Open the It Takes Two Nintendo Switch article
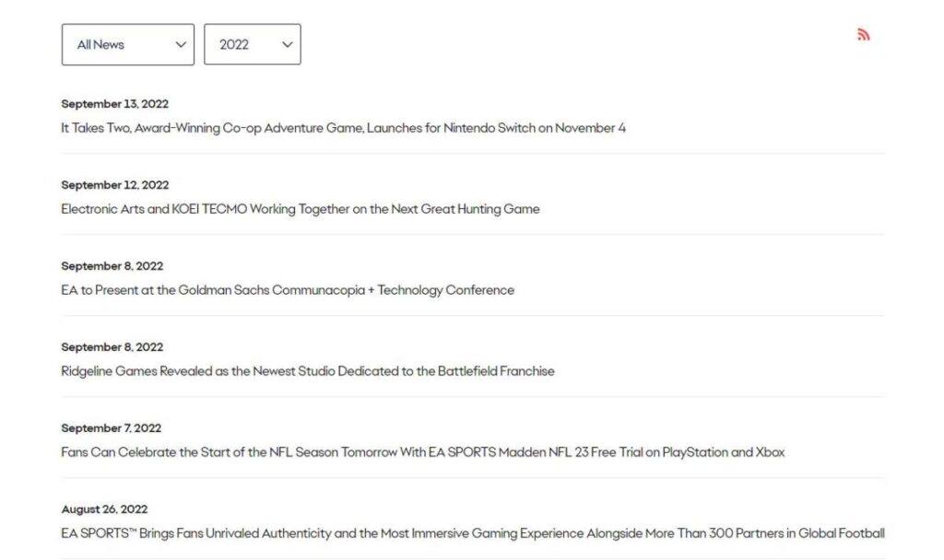This screenshot has width=944, height=560. click(x=343, y=128)
